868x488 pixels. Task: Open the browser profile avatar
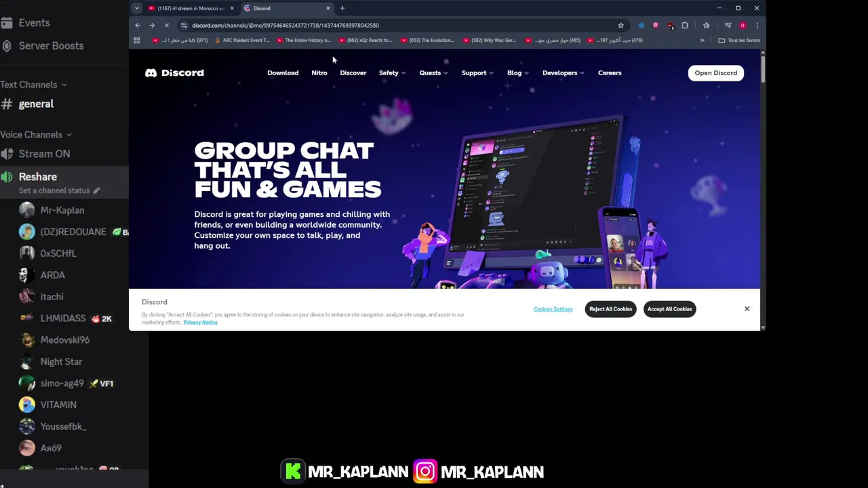coord(743,25)
